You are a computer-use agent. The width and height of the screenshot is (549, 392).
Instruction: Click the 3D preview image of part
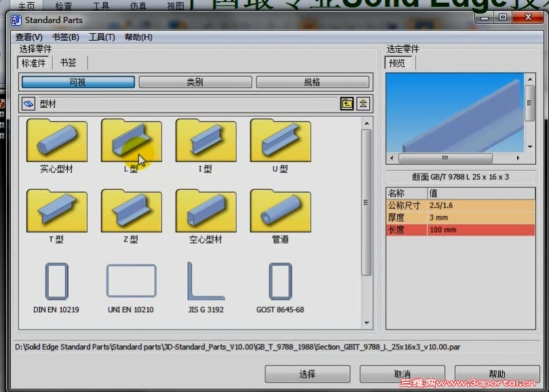click(455, 113)
